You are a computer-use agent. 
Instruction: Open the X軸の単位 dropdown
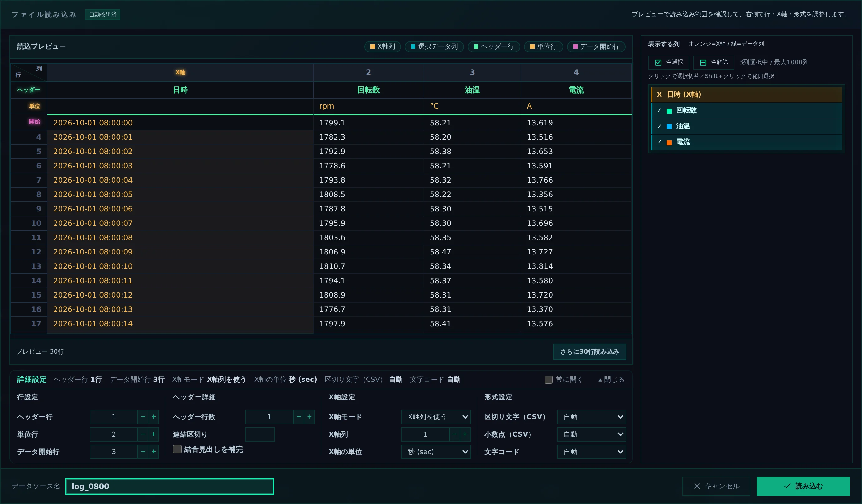click(436, 452)
